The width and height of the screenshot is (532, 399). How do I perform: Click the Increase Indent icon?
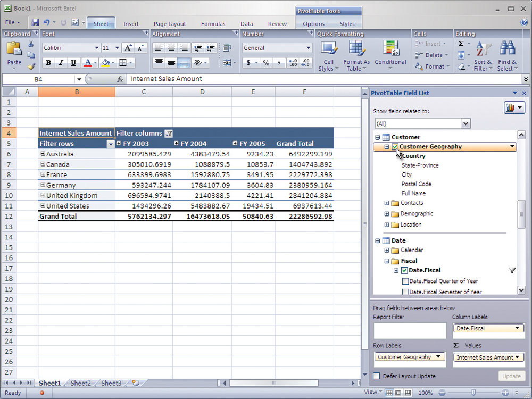point(211,48)
